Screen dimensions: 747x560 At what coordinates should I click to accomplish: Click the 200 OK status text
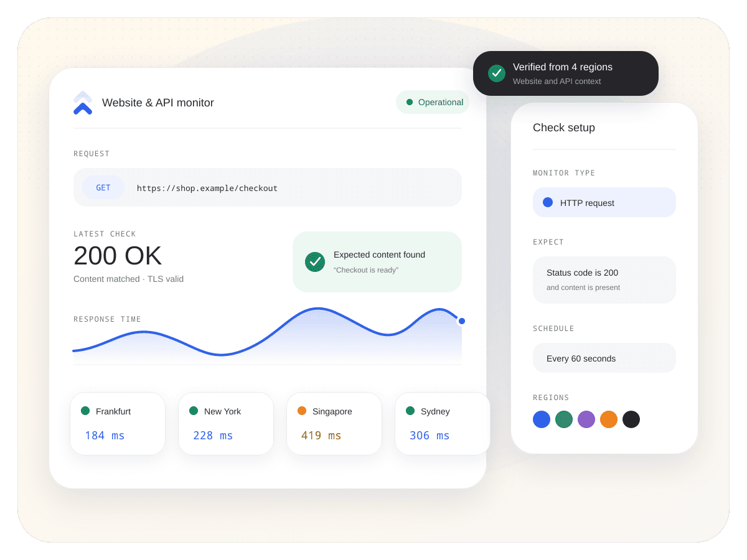(x=118, y=256)
